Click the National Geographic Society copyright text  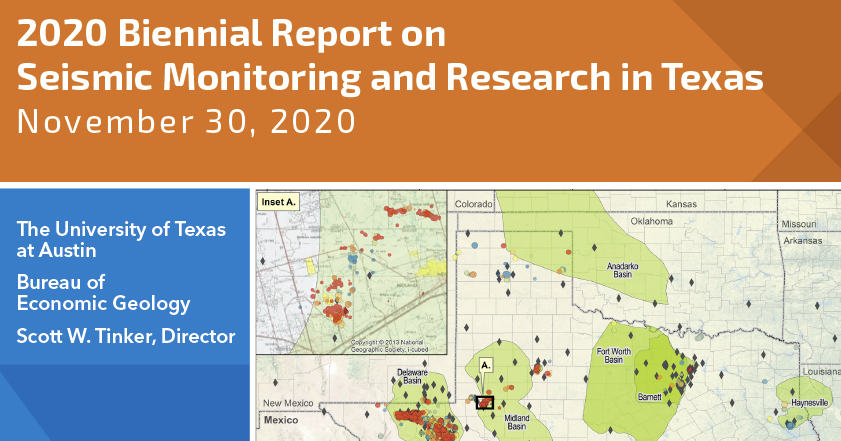[x=389, y=346]
